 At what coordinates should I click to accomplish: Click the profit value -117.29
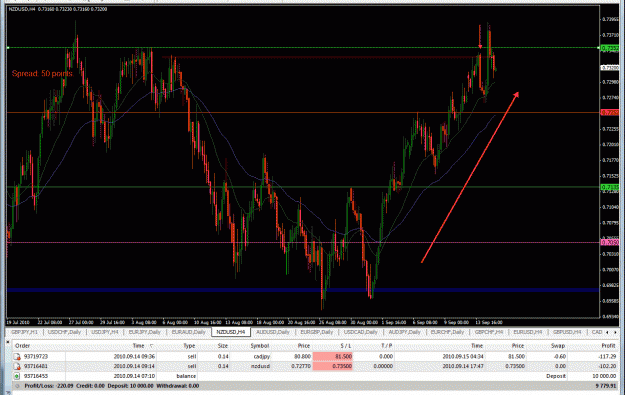pyautogui.click(x=607, y=356)
